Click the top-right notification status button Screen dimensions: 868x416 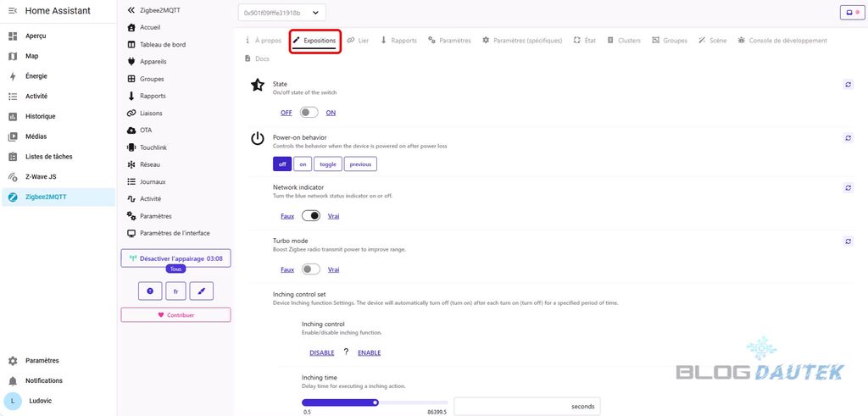point(852,12)
